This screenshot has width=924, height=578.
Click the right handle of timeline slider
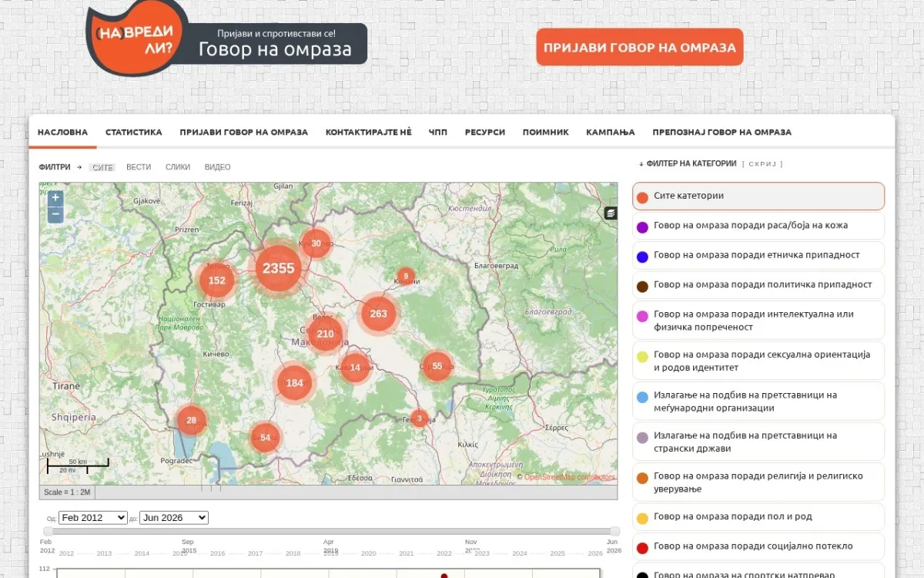(x=614, y=531)
